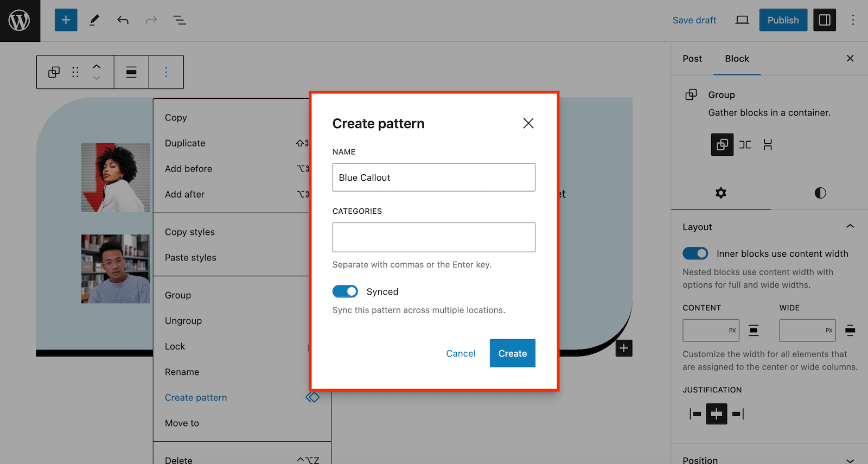The image size is (868, 464).
Task: Switch to the Post tab
Action: (692, 59)
